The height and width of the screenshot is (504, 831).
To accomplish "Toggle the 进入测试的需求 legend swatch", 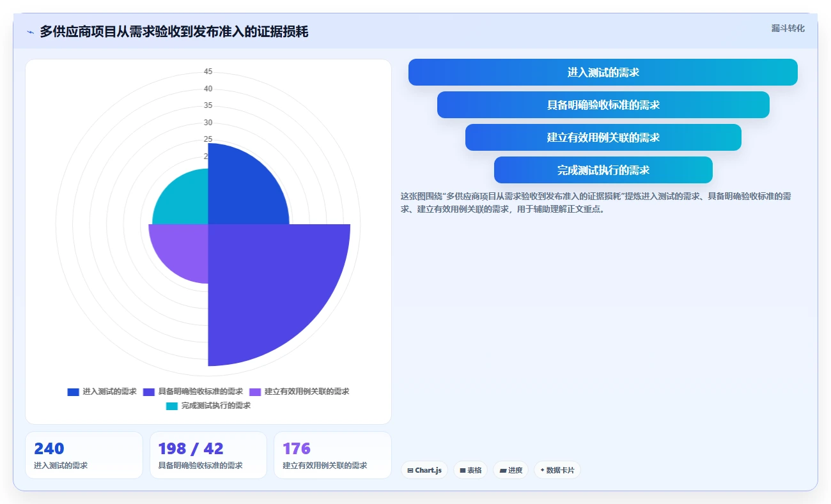I will pyautogui.click(x=73, y=392).
